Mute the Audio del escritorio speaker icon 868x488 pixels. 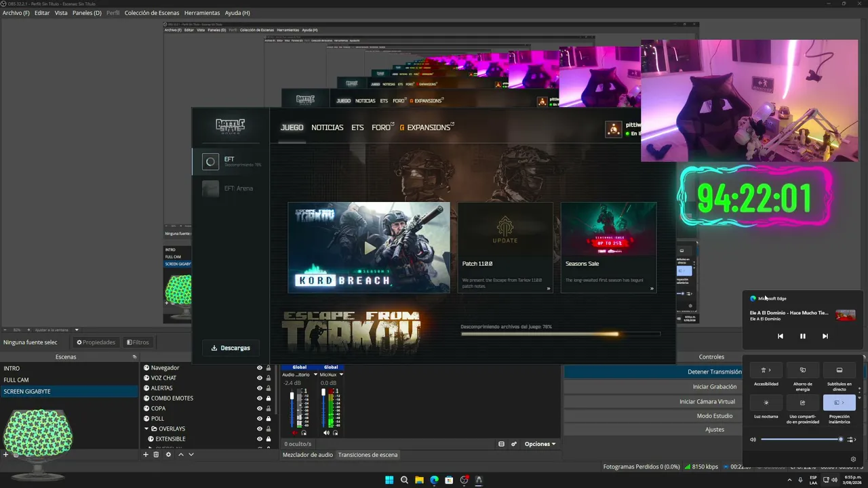[294, 432]
